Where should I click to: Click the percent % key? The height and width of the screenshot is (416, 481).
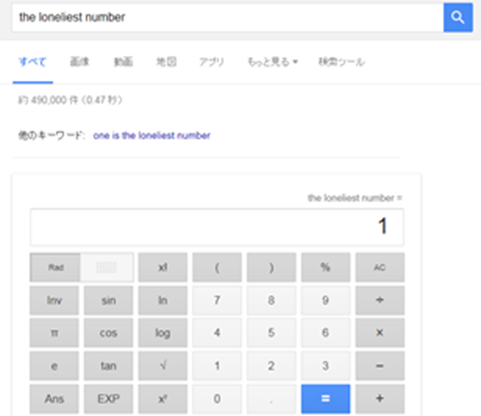[x=326, y=267]
